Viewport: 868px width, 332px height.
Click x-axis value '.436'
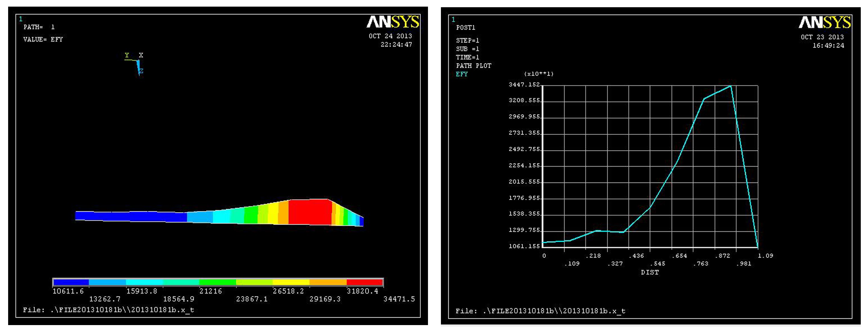636,256
